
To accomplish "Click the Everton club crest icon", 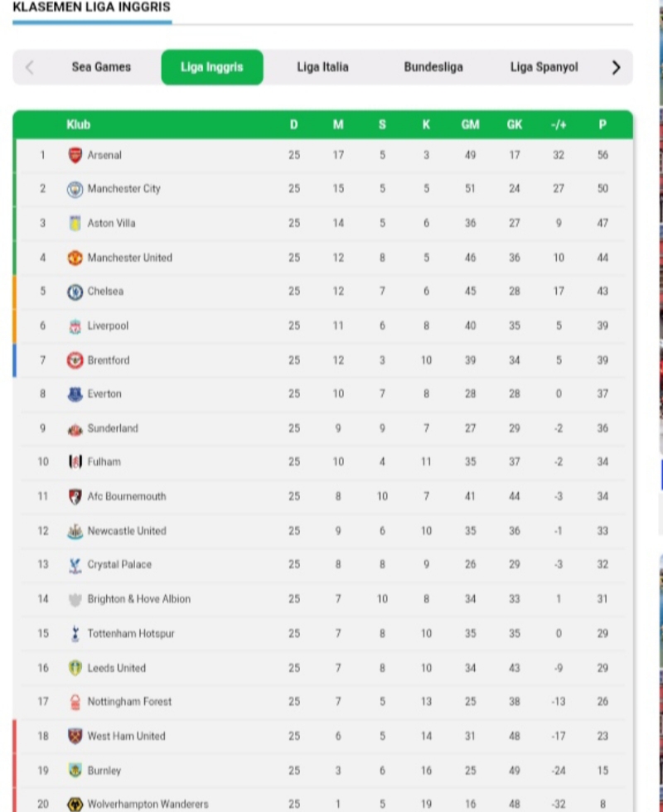I will (x=75, y=394).
